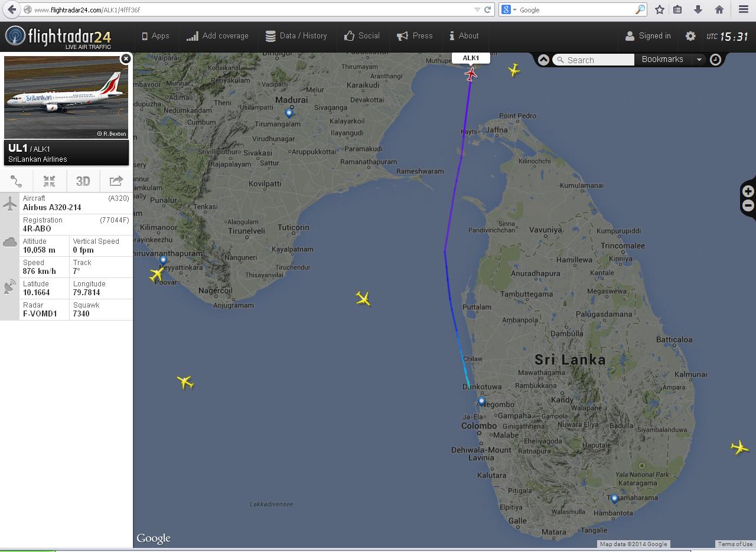Select the red ALK1 aircraft on map
Viewport: 756px width, 552px height.
(x=471, y=74)
